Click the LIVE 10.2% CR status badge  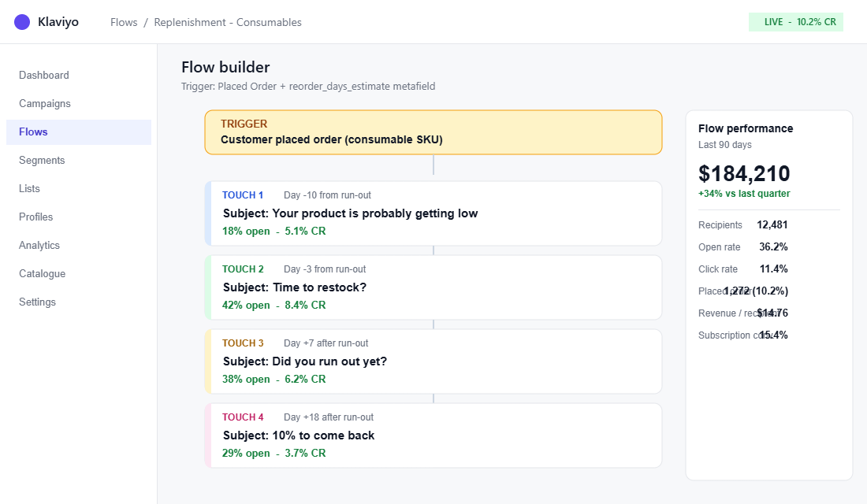coord(796,22)
